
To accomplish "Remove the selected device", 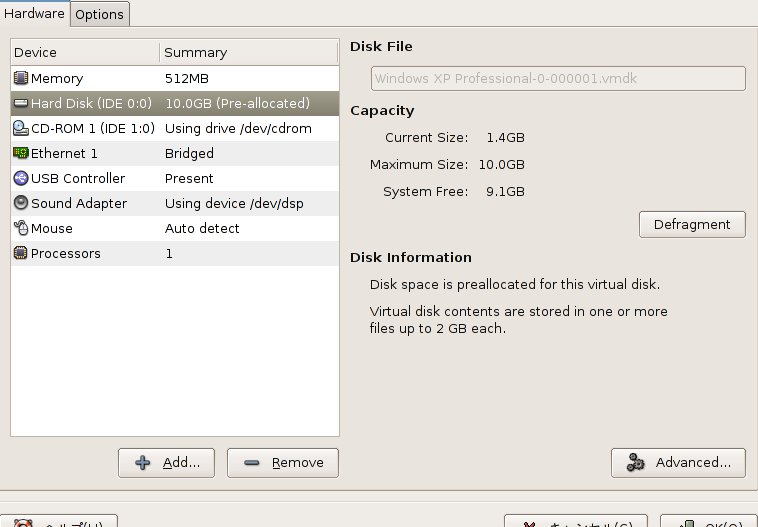I will [x=283, y=463].
